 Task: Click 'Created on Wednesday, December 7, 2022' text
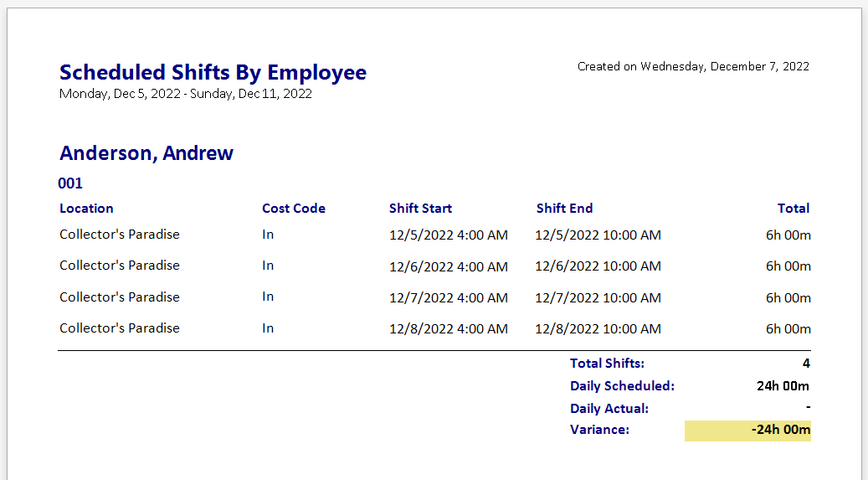693,66
